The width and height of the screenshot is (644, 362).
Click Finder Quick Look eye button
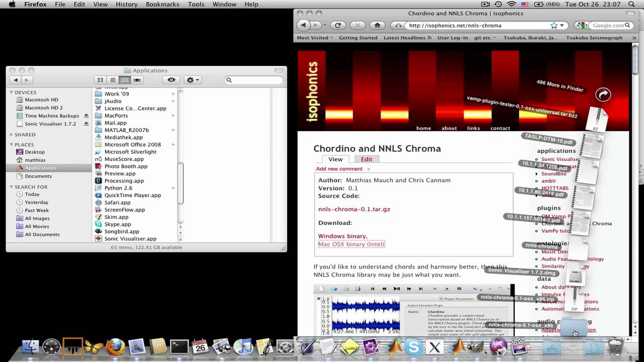pyautogui.click(x=172, y=80)
